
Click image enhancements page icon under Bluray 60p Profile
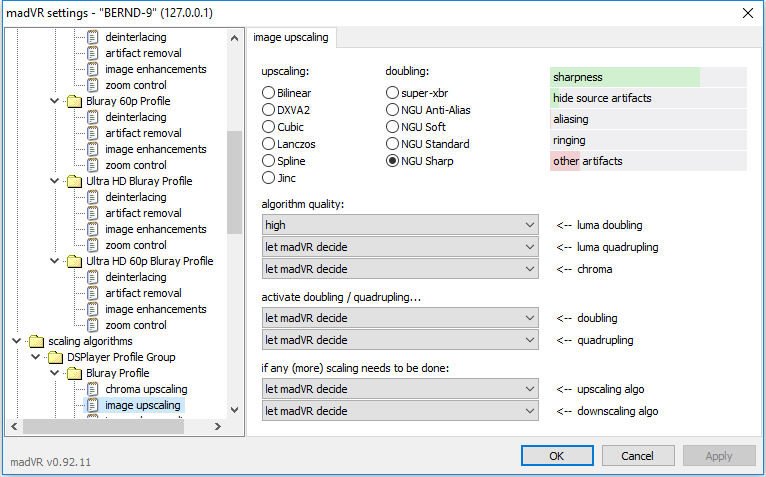point(92,149)
